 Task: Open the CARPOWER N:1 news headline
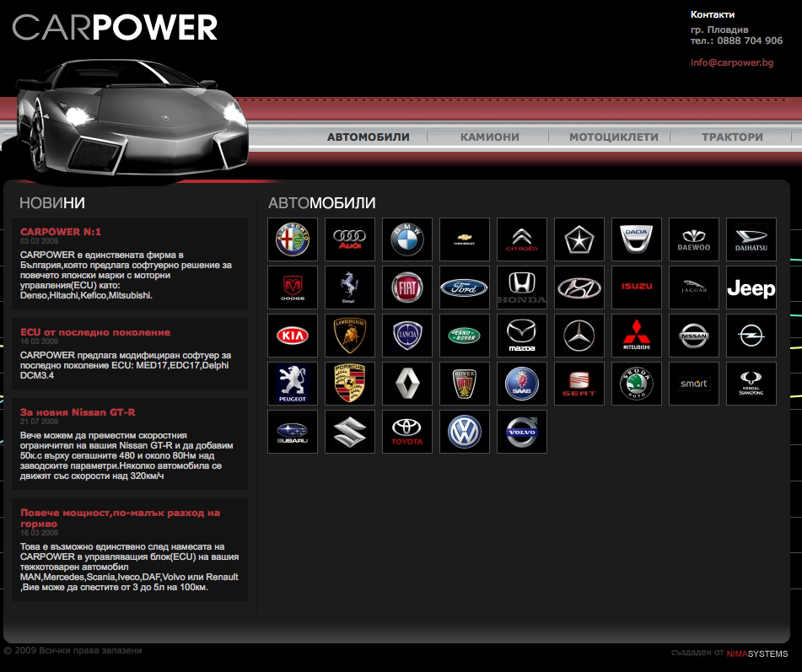click(x=61, y=231)
